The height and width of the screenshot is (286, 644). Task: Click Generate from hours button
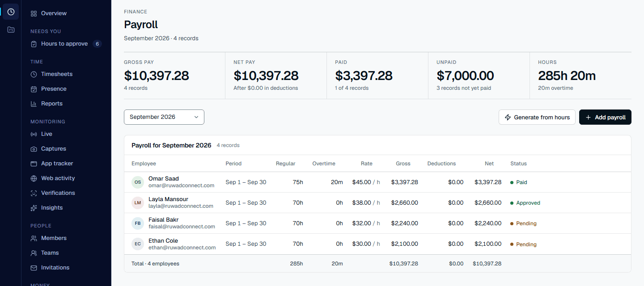[537, 117]
